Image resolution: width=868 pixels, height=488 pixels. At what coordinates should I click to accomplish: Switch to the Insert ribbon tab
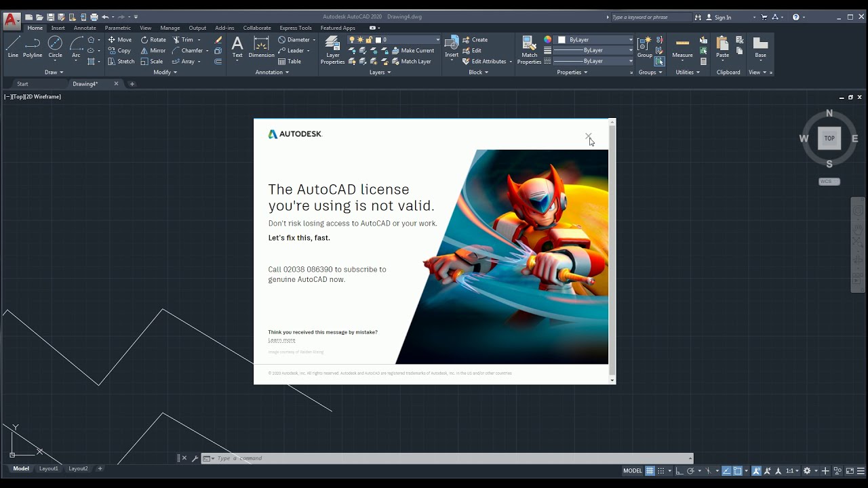[58, 28]
